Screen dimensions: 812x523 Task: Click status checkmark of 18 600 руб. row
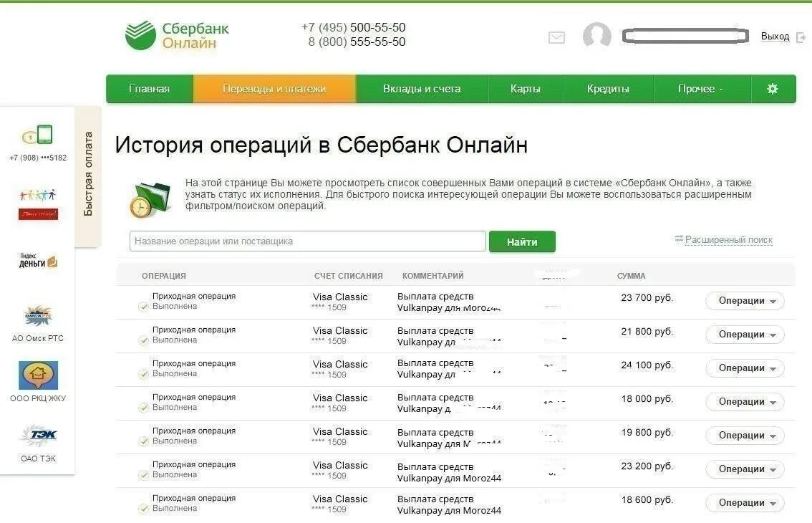click(x=143, y=509)
